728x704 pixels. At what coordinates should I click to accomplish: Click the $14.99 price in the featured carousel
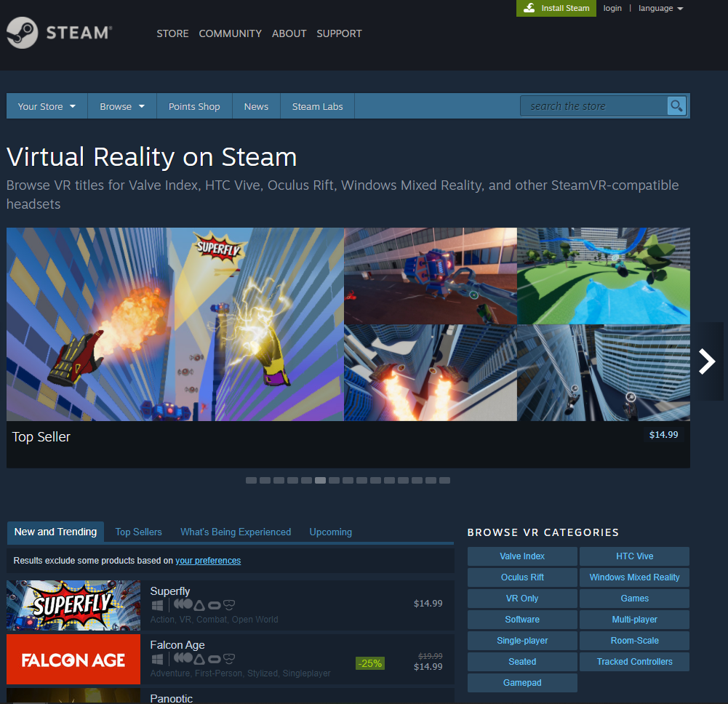point(663,435)
